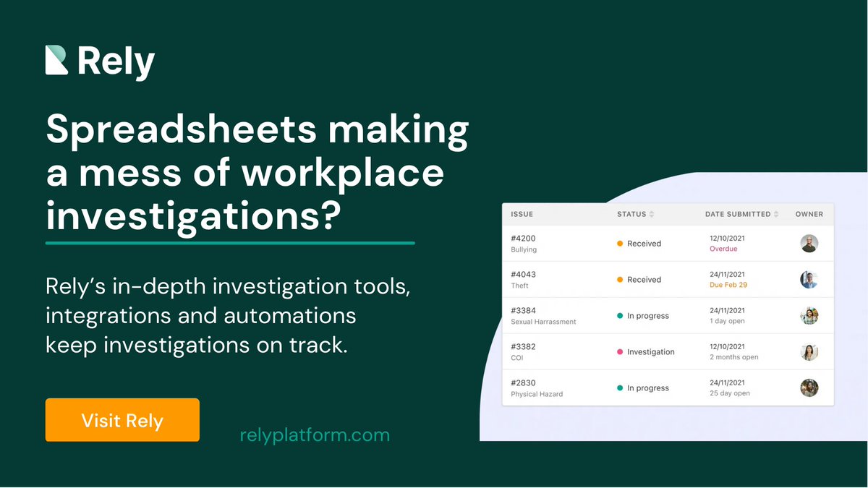This screenshot has height=488, width=868.
Task: Select issue #4200
Action: click(523, 238)
